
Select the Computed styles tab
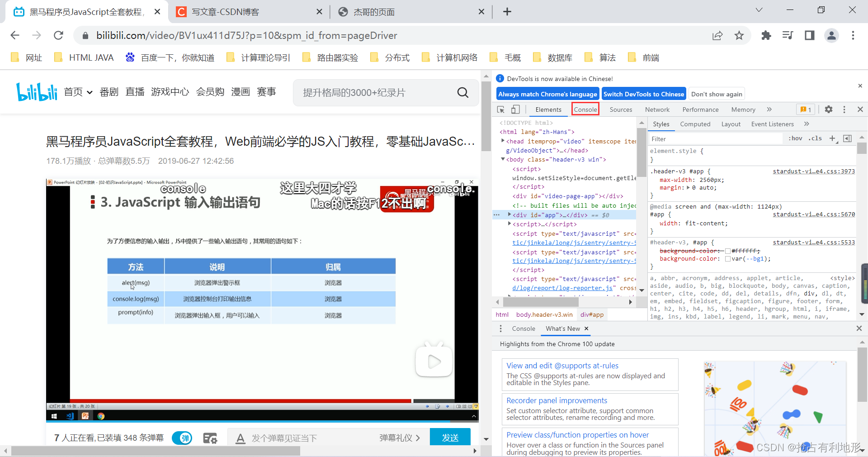[695, 124]
